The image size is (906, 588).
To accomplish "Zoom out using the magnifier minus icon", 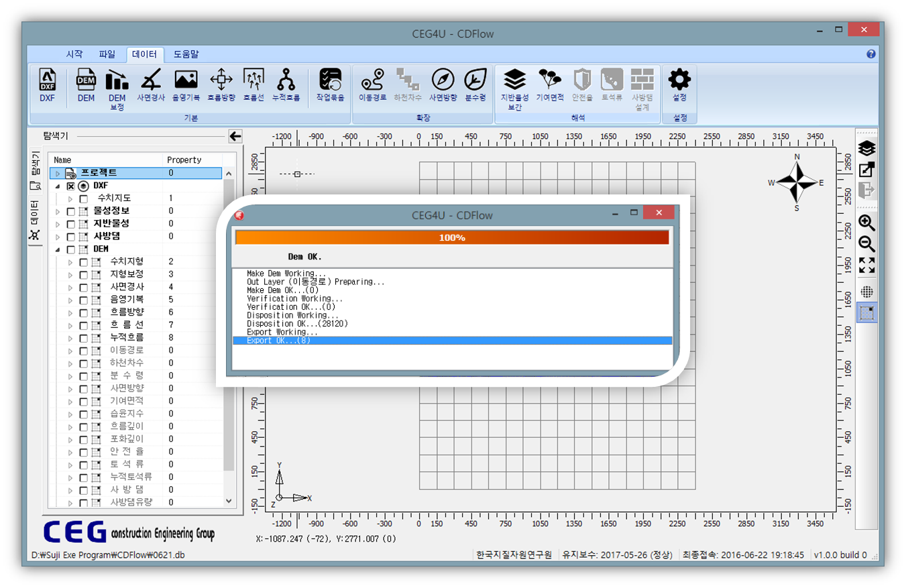I will (x=866, y=244).
